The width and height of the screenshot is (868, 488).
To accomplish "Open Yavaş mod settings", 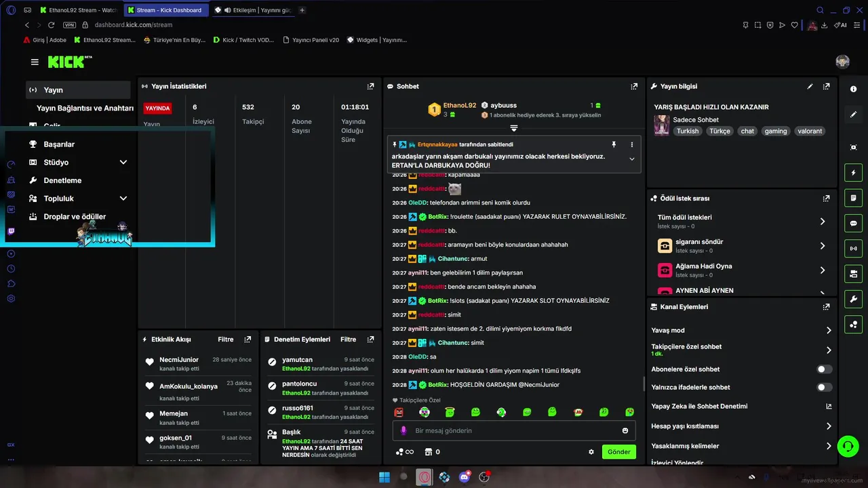I will click(741, 330).
